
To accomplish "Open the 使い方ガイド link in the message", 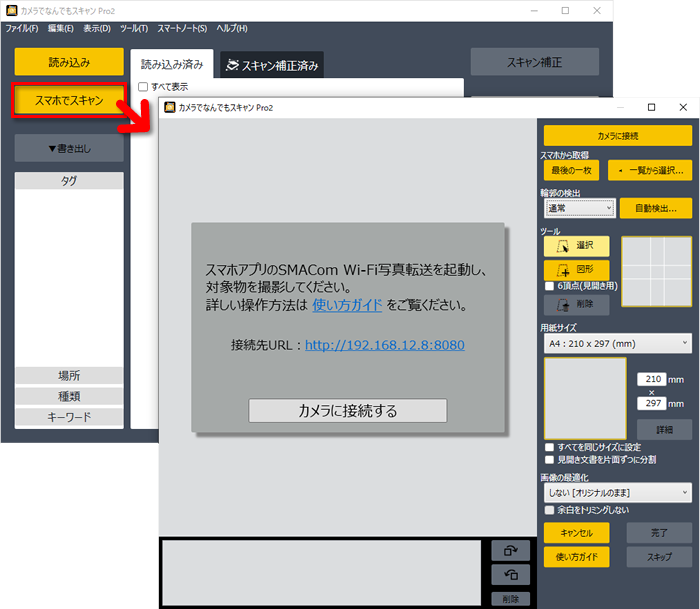I will coord(347,305).
